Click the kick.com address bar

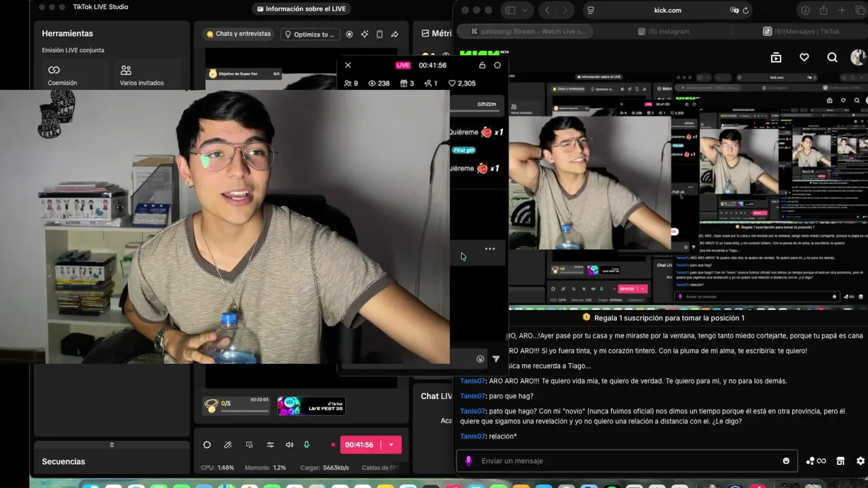click(668, 10)
